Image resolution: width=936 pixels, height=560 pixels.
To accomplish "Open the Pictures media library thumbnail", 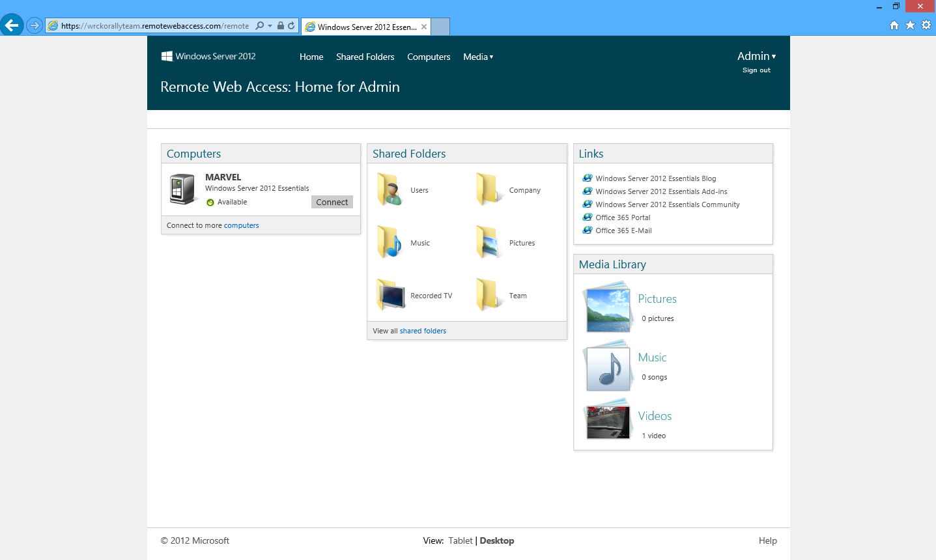I will (608, 307).
